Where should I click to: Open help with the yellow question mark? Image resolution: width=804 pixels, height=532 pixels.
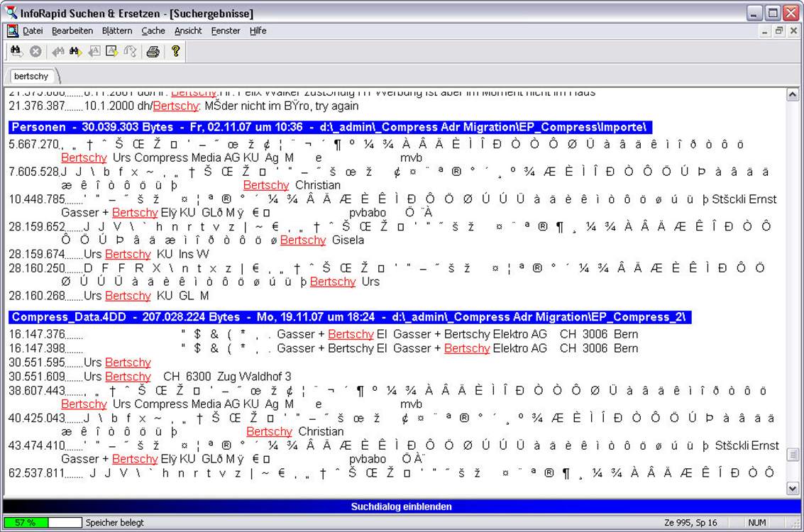[175, 51]
